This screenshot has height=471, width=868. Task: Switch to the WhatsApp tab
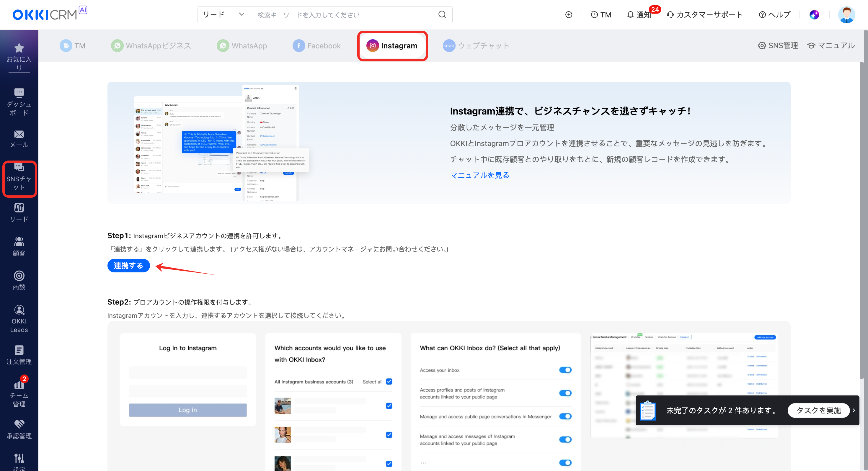(242, 45)
